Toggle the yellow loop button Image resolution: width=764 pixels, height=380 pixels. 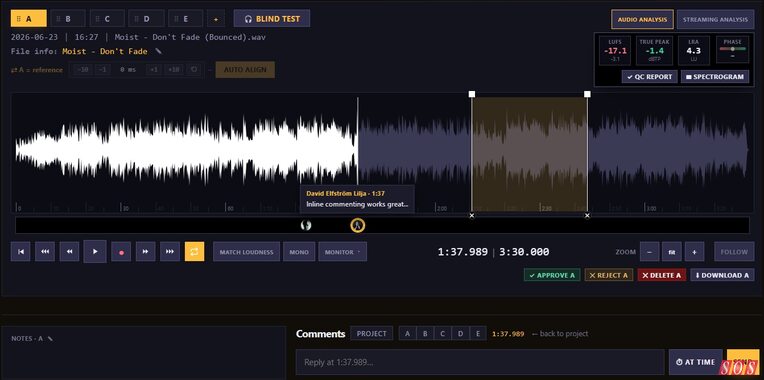coord(194,251)
